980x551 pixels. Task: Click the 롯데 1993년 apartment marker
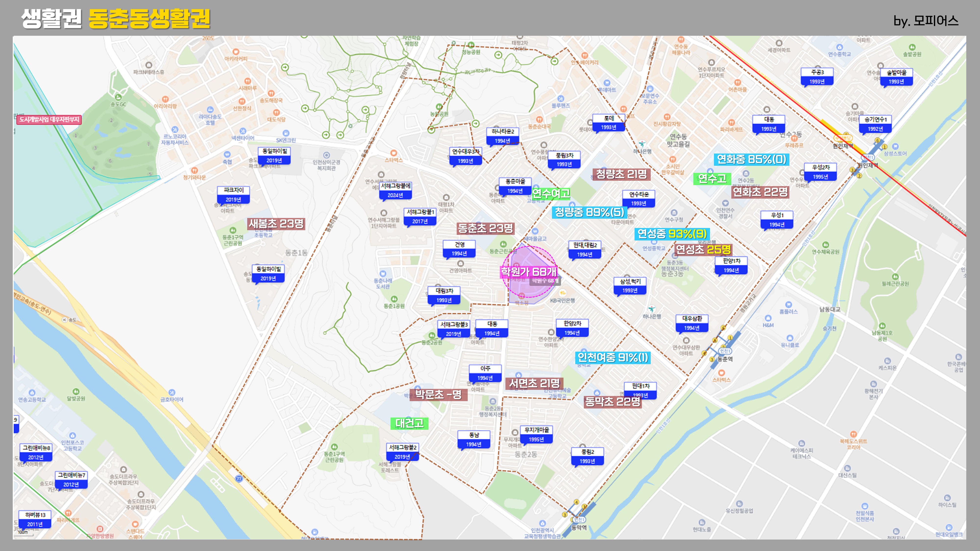(609, 122)
